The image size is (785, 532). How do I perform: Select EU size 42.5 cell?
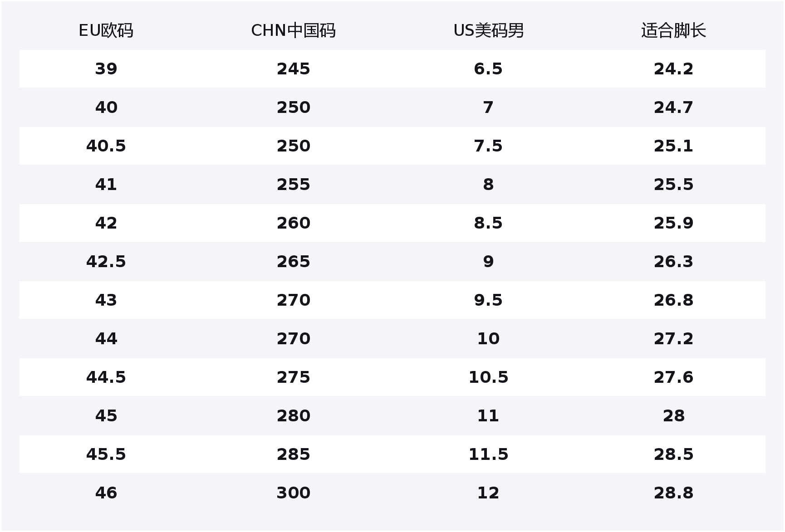coord(106,262)
